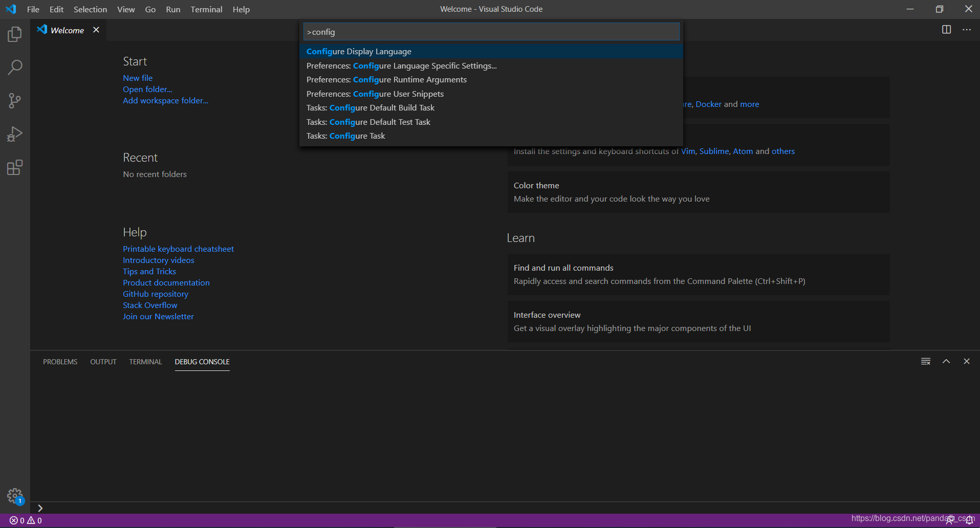Select the DEBUG CONSOLE panel tab
980x528 pixels.
(202, 362)
